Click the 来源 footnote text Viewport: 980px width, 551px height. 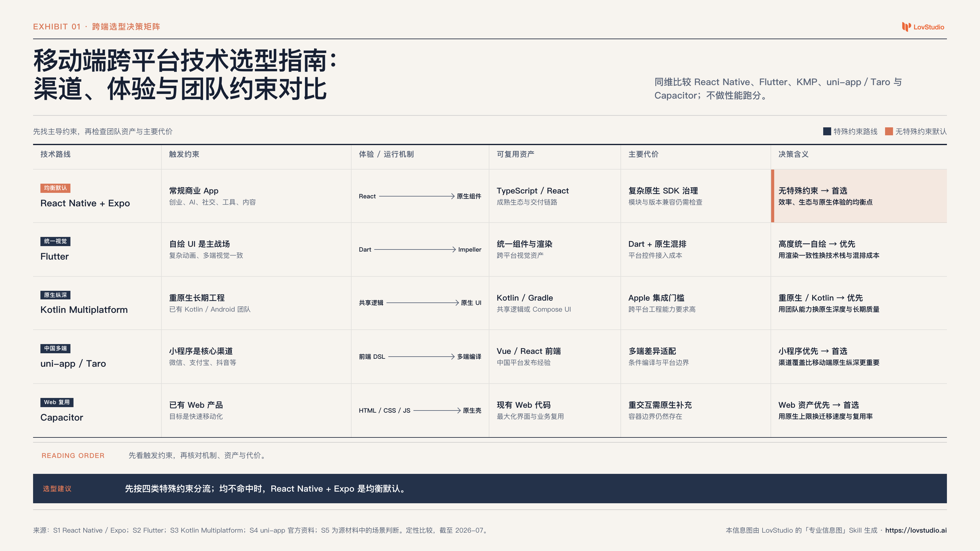[261, 530]
